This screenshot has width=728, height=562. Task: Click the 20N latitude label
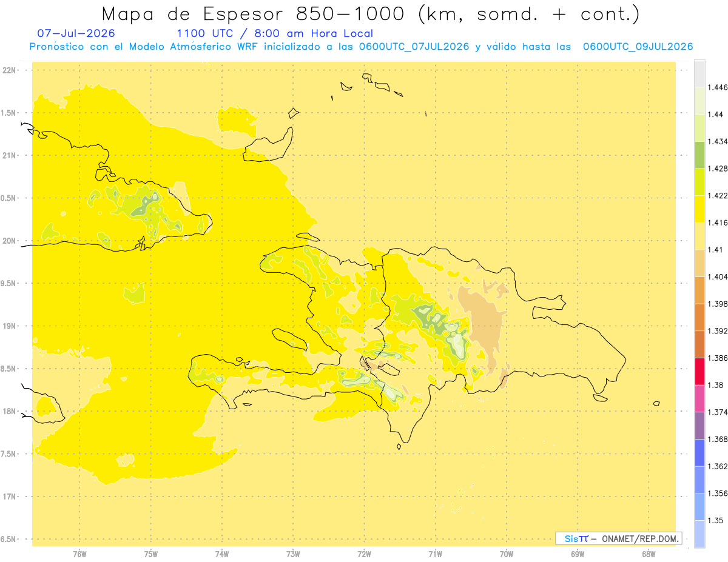click(10, 241)
